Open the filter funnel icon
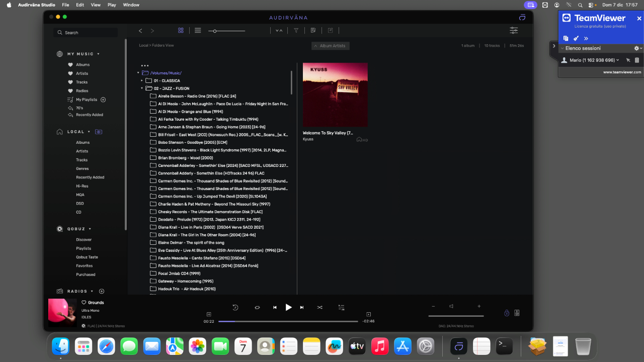Viewport: 644px width, 362px height. pyautogui.click(x=296, y=31)
